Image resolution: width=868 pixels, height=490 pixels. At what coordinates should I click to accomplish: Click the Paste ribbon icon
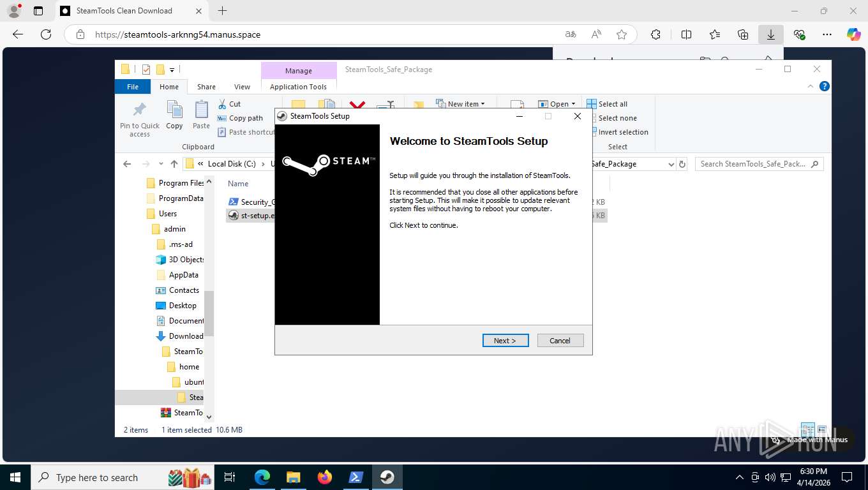[x=201, y=115]
